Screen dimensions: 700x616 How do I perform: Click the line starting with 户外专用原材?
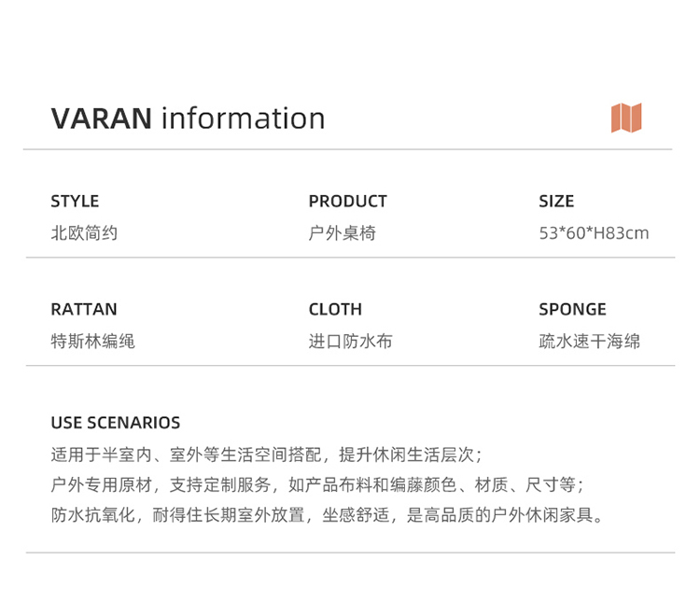pyautogui.click(x=317, y=484)
